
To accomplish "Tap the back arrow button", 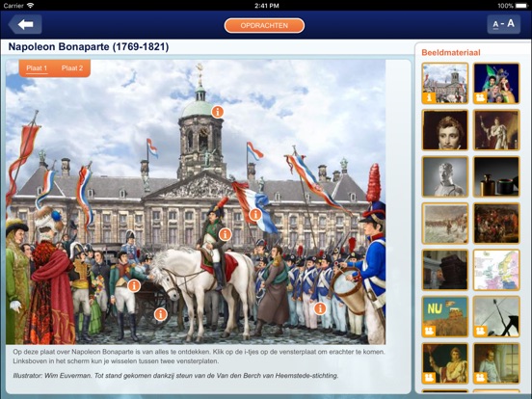I will [x=25, y=24].
